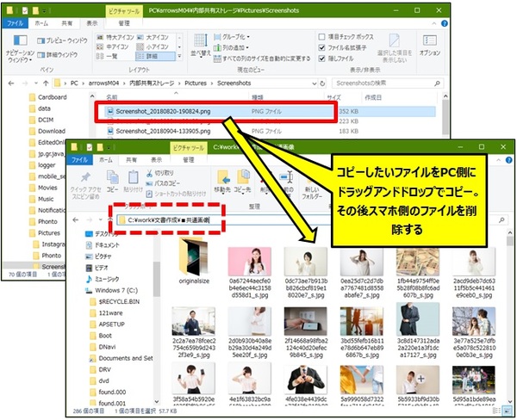Click ショートカットの貼り付け item
Image resolution: width=517 pixels, height=420 pixels.
point(176,194)
